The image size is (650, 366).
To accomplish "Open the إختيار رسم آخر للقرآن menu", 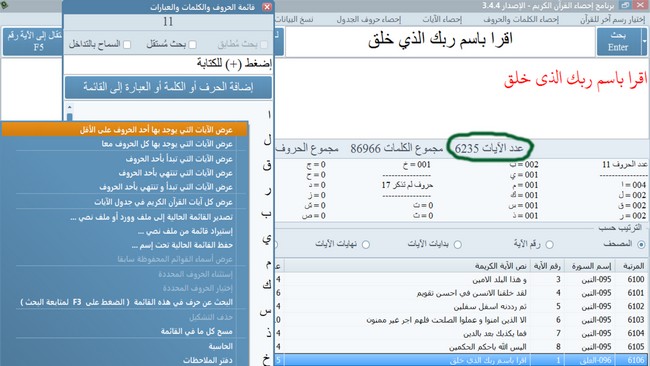I will [x=612, y=19].
